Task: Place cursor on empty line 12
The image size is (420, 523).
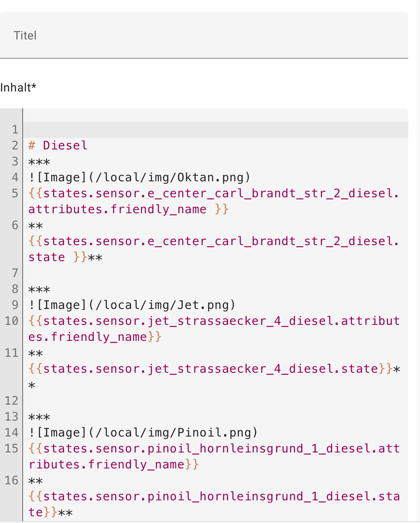Action: [x=215, y=401]
